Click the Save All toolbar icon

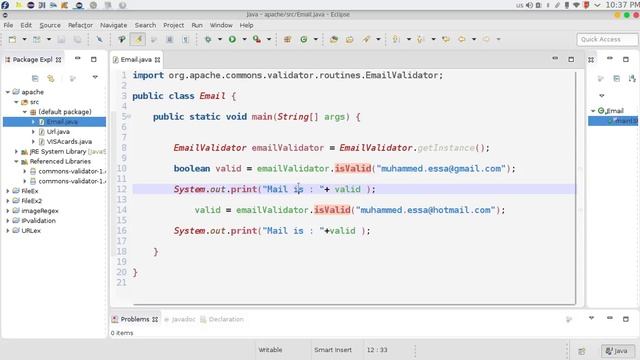(77, 40)
